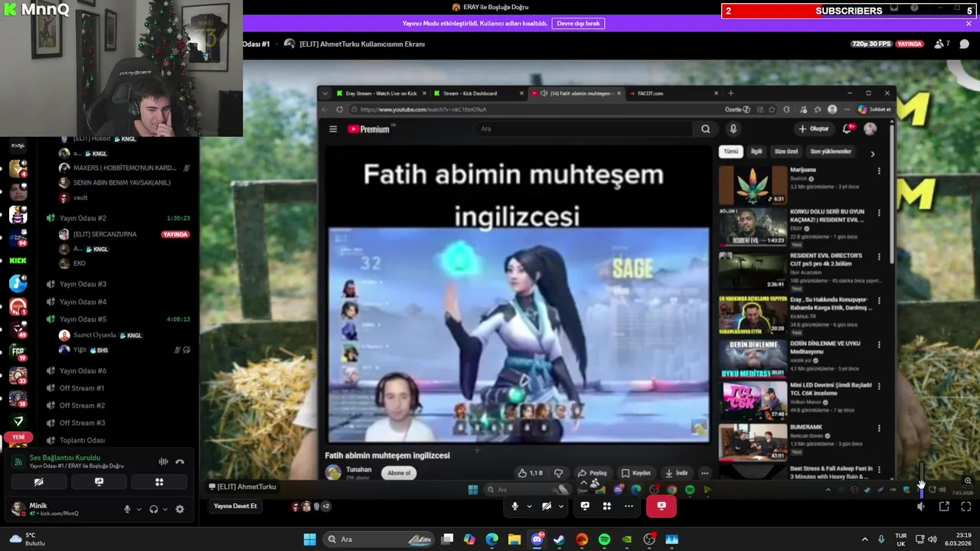Adjust the stream volume slider
Image resolution: width=980 pixels, height=551 pixels.
click(921, 481)
